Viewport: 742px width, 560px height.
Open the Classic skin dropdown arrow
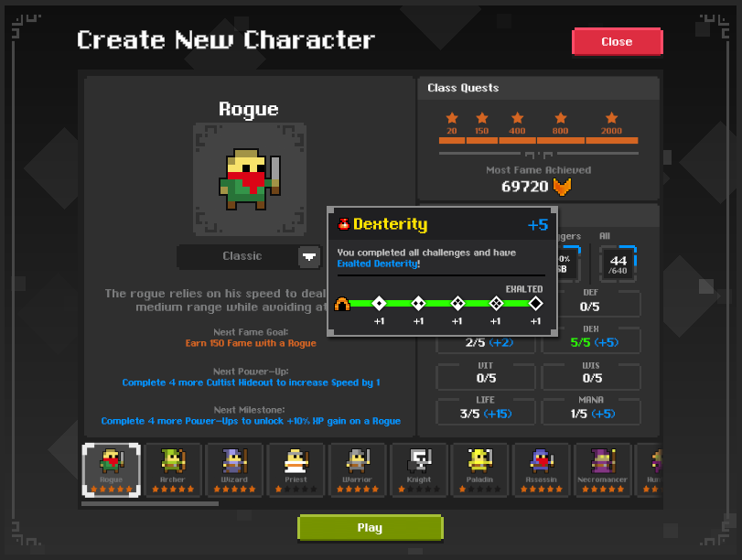pyautogui.click(x=309, y=257)
